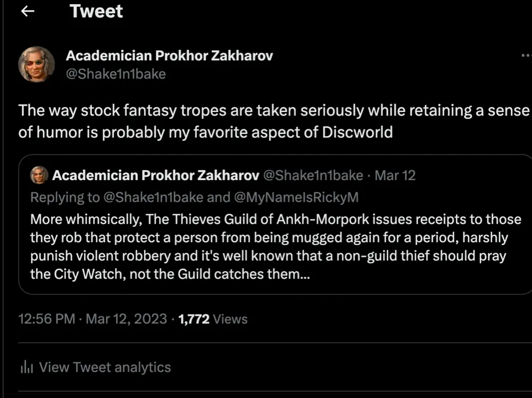The image size is (532, 398).
Task: Click the 1,772 Views count
Action: point(213,319)
